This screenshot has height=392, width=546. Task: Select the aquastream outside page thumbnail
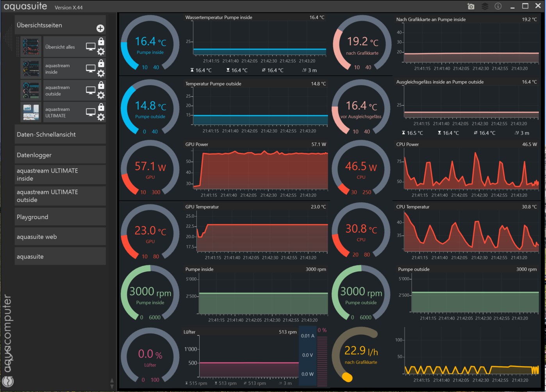click(x=31, y=91)
